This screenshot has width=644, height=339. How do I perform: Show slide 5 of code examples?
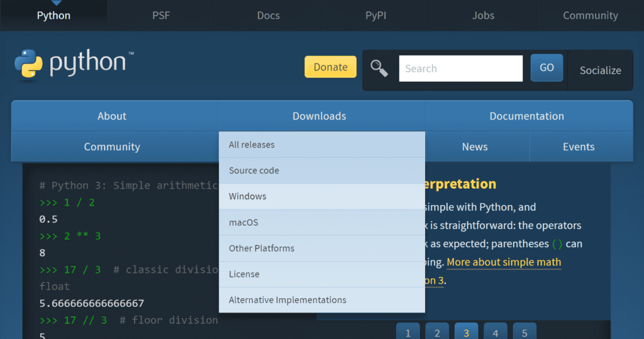(x=525, y=332)
